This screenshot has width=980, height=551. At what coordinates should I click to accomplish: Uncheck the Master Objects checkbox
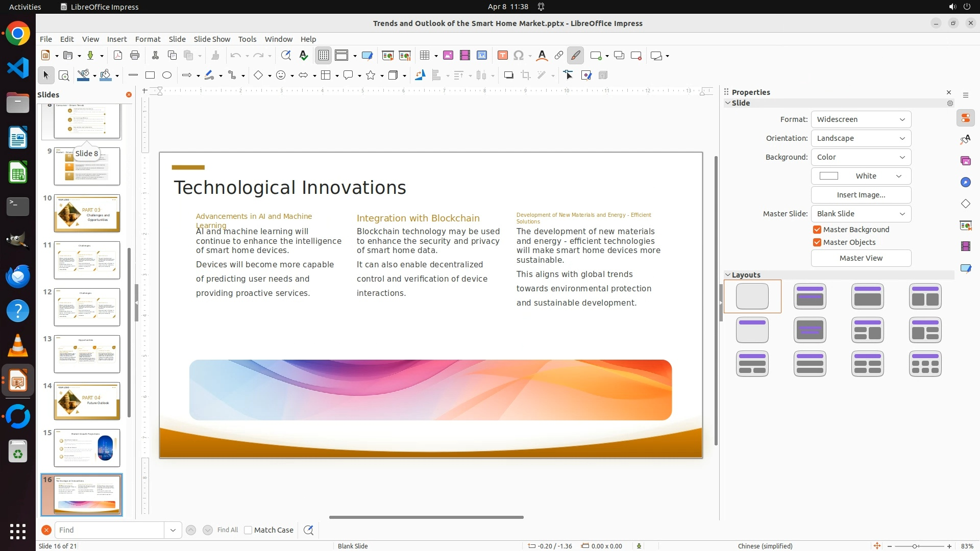(x=817, y=242)
